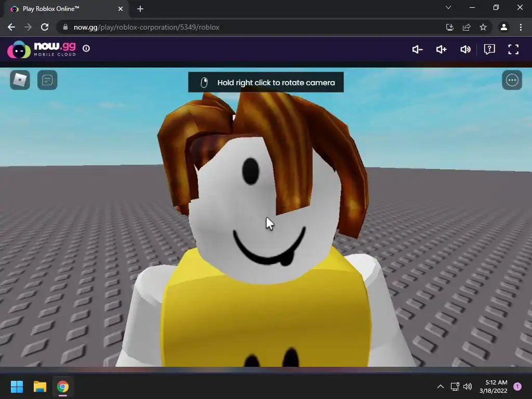Image resolution: width=532 pixels, height=399 pixels.
Task: Close the Play Roblox Online tab
Action: point(121,9)
